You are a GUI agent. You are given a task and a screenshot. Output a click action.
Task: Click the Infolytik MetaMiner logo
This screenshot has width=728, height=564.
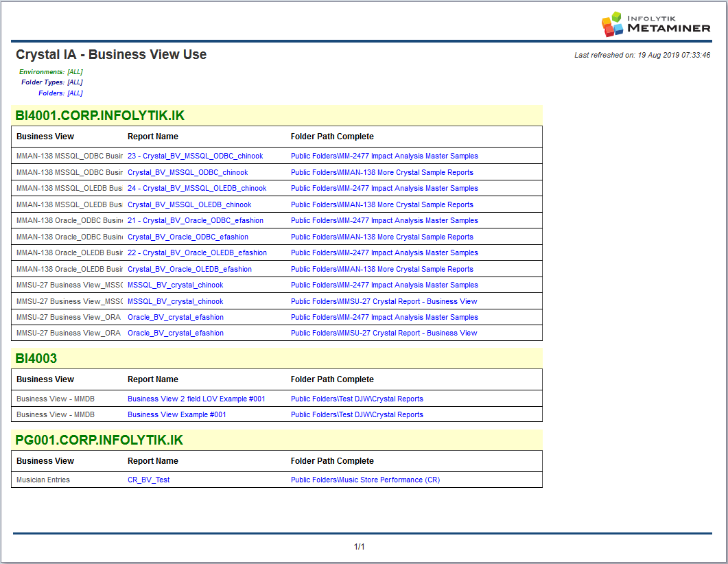(655, 24)
